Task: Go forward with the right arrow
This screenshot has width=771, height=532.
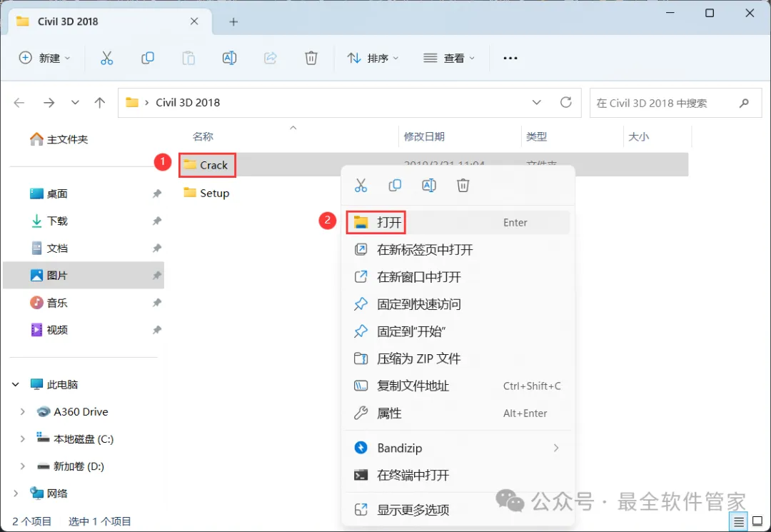Action: tap(49, 103)
